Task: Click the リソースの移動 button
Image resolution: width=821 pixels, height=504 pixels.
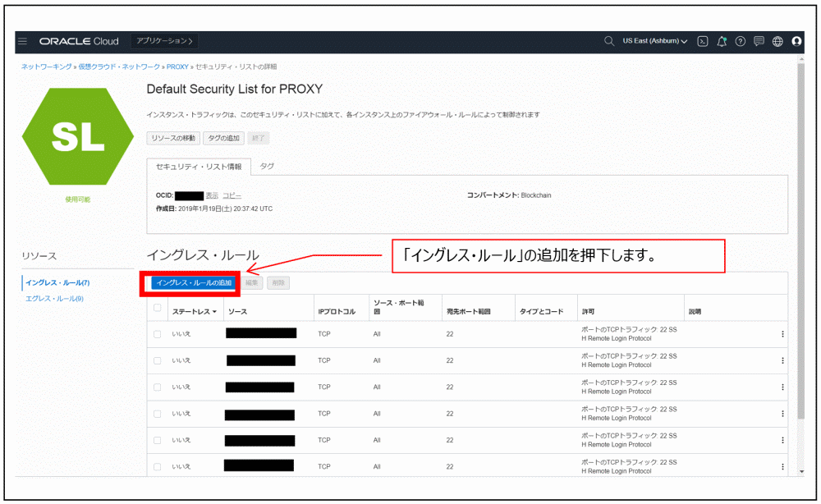Action: point(173,138)
